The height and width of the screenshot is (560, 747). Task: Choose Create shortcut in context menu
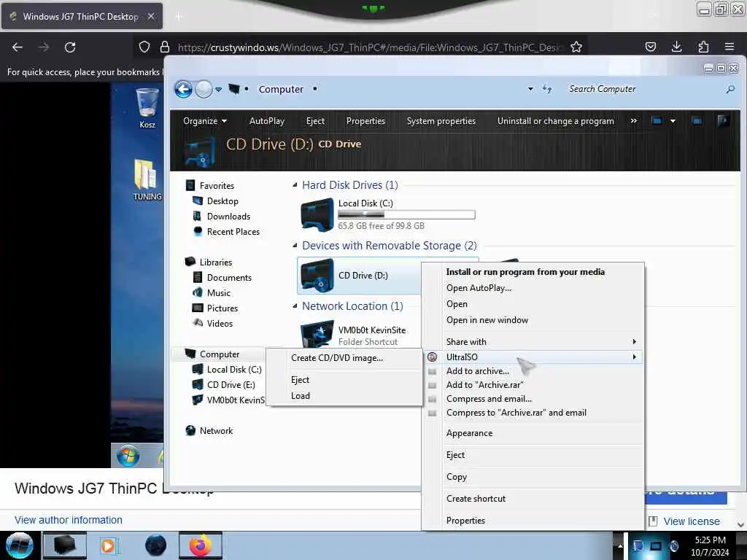[476, 499]
